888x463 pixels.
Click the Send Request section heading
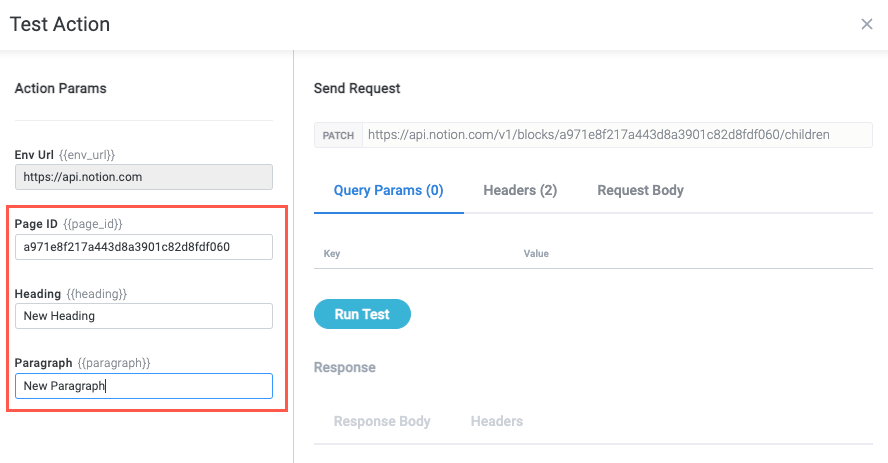pos(357,88)
